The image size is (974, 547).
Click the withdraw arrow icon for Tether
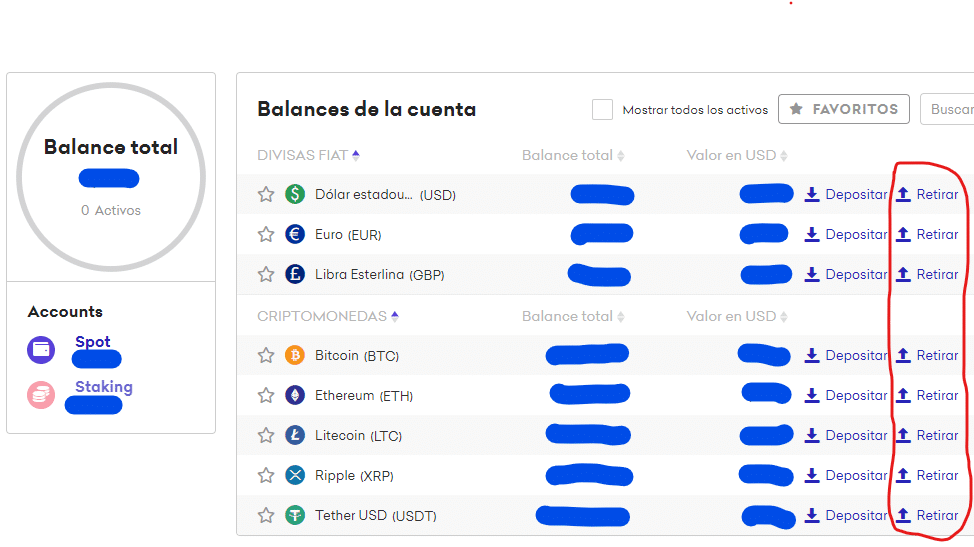tap(904, 515)
